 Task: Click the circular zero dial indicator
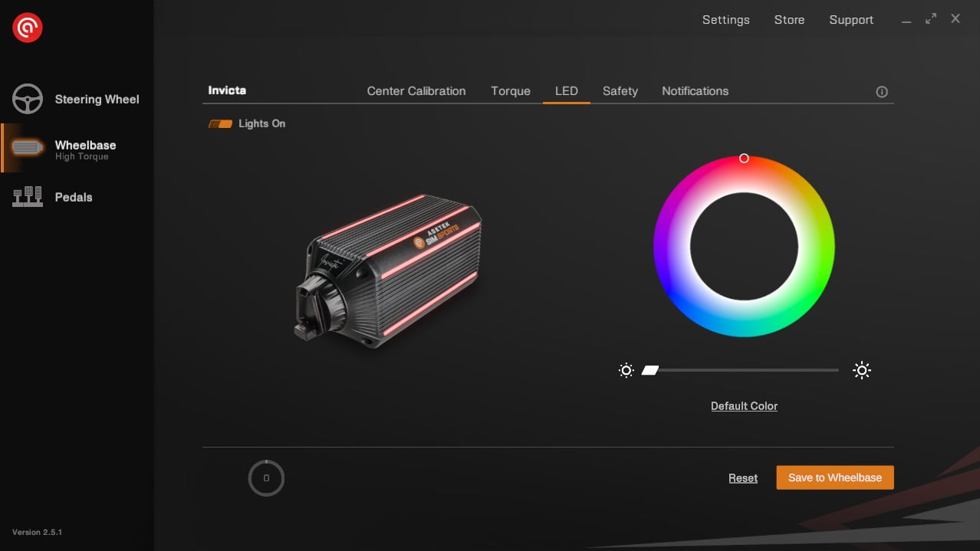coord(266,478)
